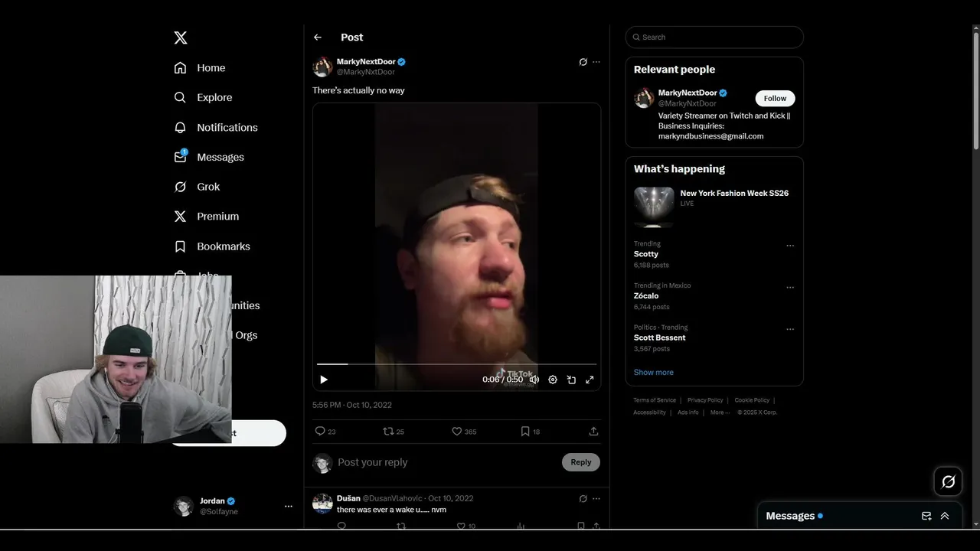Screen dimensions: 980x551
Task: Open more options on Dušan's reply
Action: (x=596, y=498)
